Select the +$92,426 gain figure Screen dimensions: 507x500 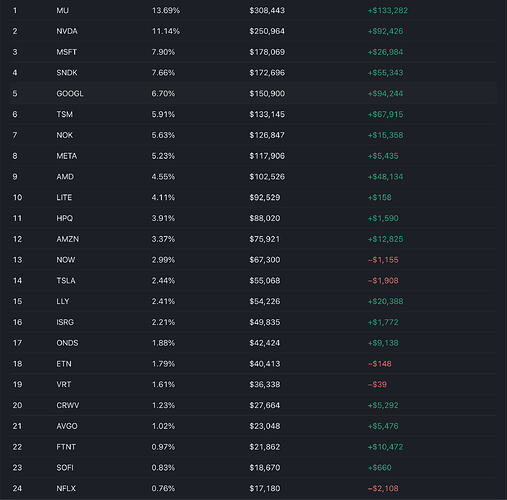[x=385, y=31]
